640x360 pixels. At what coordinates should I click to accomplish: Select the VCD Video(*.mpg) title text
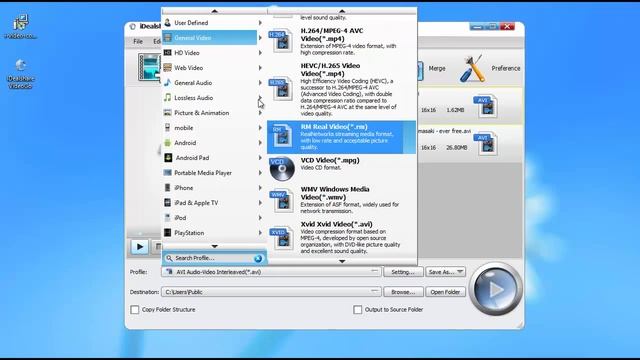[x=330, y=160]
